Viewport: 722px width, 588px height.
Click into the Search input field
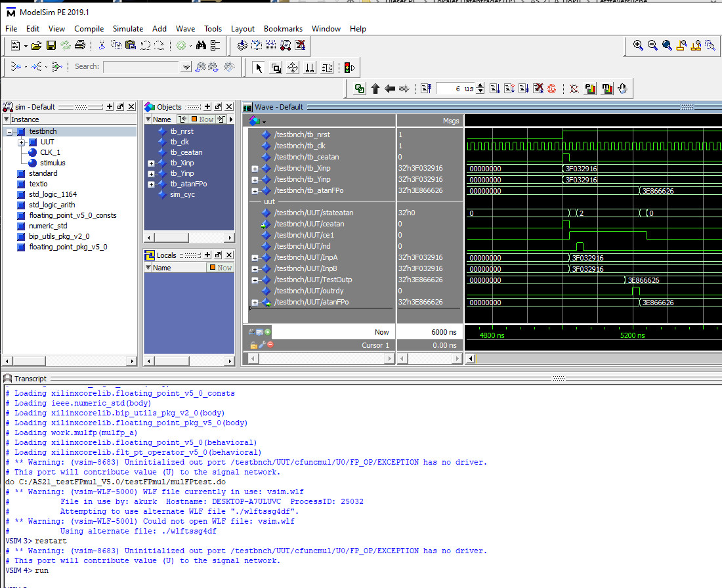click(x=141, y=67)
